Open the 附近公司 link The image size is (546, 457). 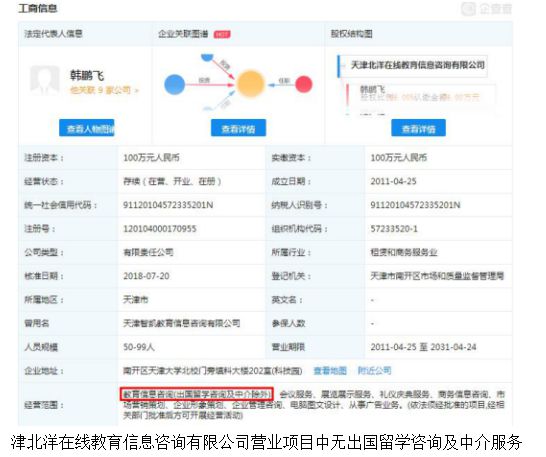[375, 371]
